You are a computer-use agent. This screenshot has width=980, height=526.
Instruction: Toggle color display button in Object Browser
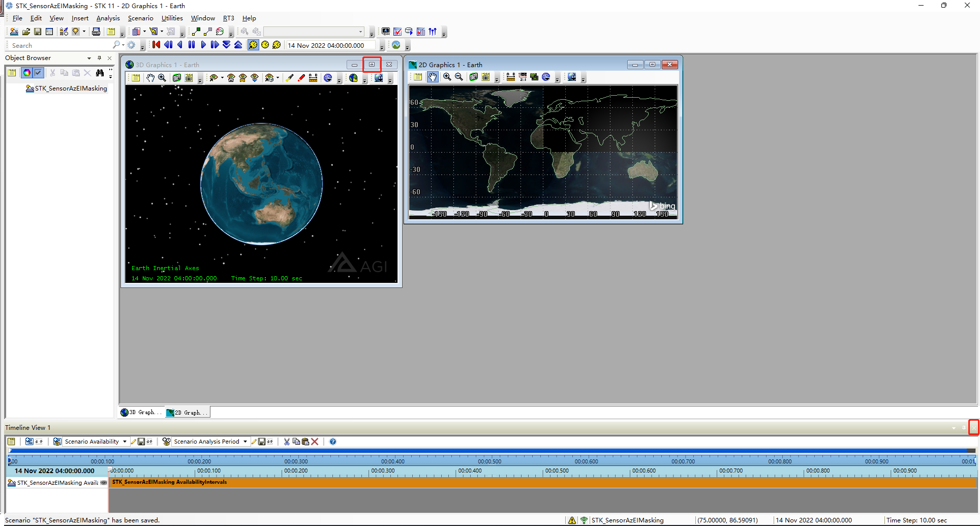pos(26,73)
